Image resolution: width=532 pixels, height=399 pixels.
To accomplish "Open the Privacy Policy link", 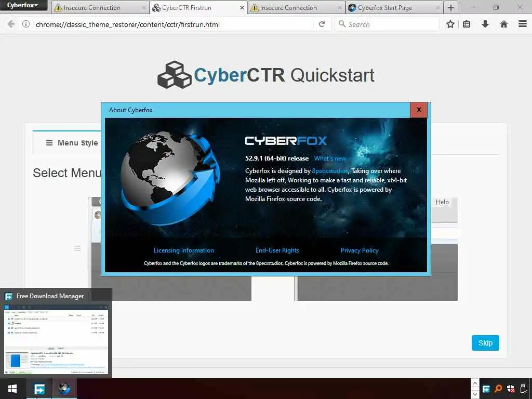I will [360, 250].
